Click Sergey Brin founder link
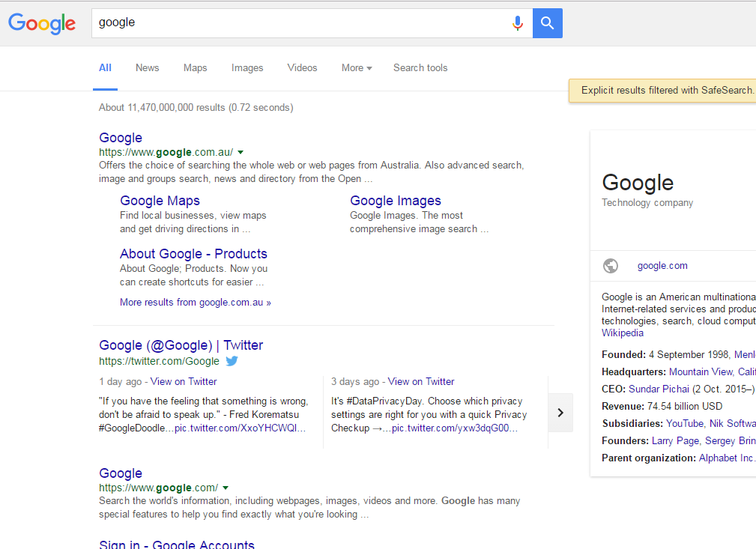This screenshot has width=756, height=549. pyautogui.click(x=730, y=441)
